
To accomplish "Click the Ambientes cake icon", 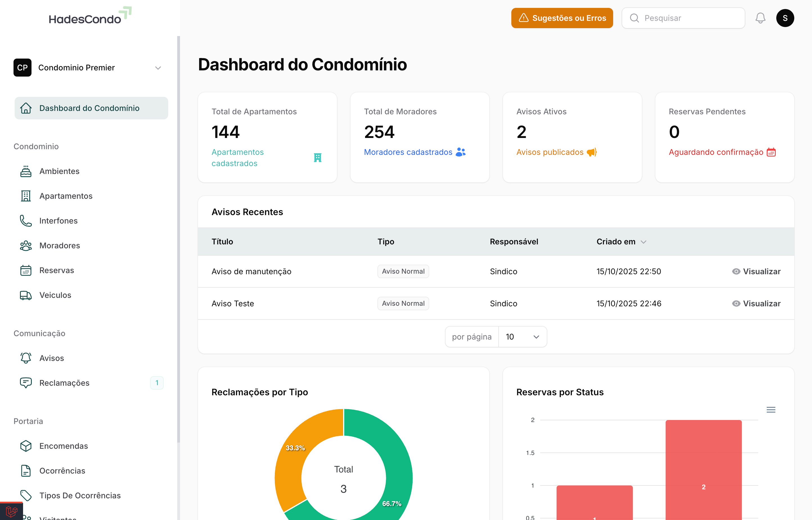I will pyautogui.click(x=26, y=171).
